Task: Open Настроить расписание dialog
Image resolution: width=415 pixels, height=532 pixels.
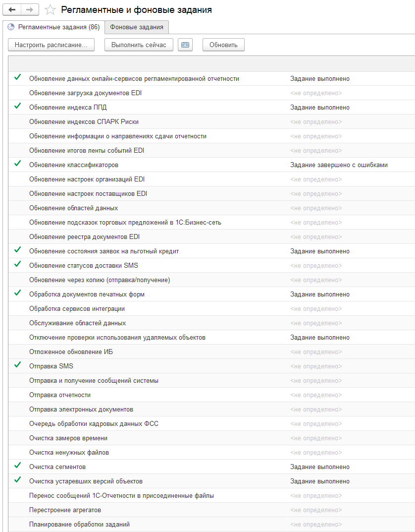Action: pyautogui.click(x=51, y=45)
